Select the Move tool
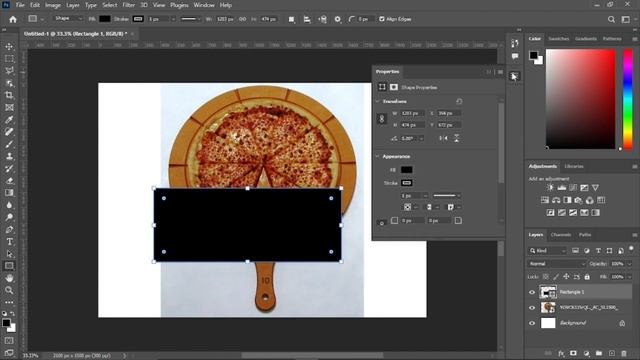The width and height of the screenshot is (640, 360). click(9, 47)
